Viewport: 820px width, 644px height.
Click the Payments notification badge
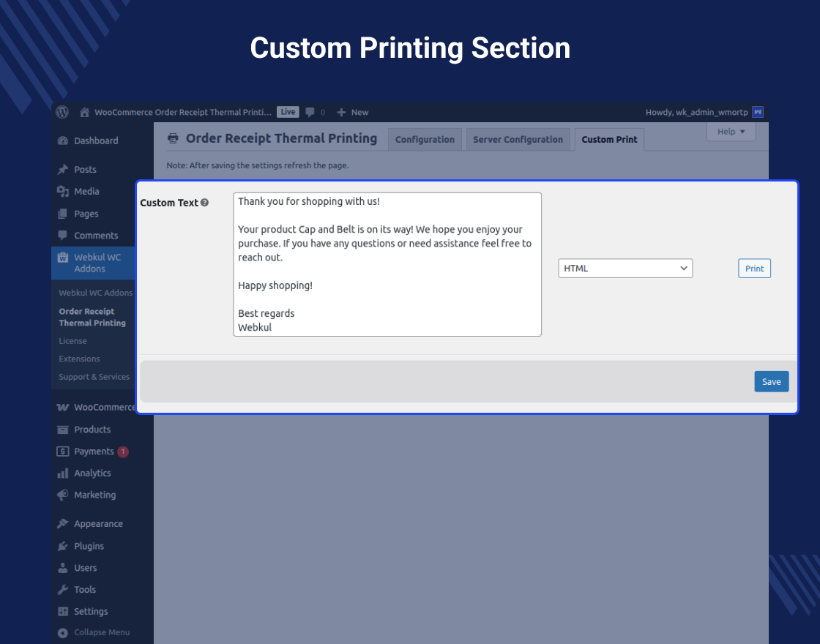(123, 452)
